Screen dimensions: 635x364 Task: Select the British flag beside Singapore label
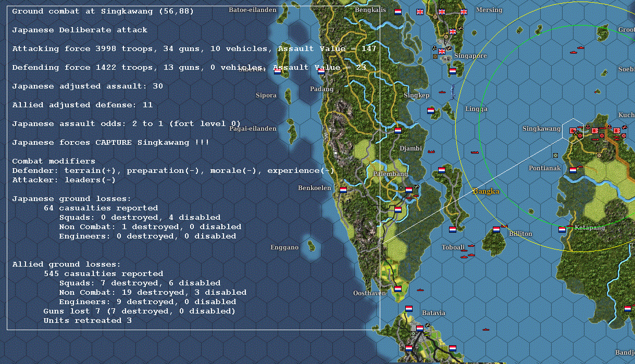[442, 52]
